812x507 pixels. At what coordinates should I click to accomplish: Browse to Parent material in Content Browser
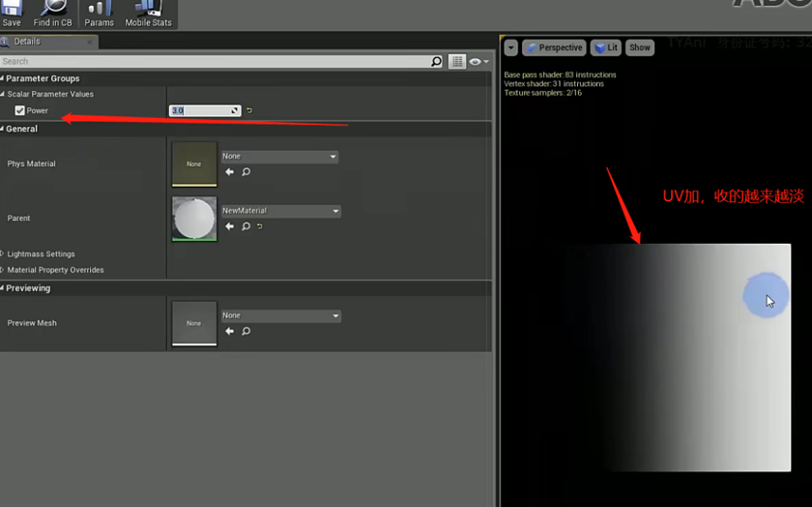pos(246,226)
